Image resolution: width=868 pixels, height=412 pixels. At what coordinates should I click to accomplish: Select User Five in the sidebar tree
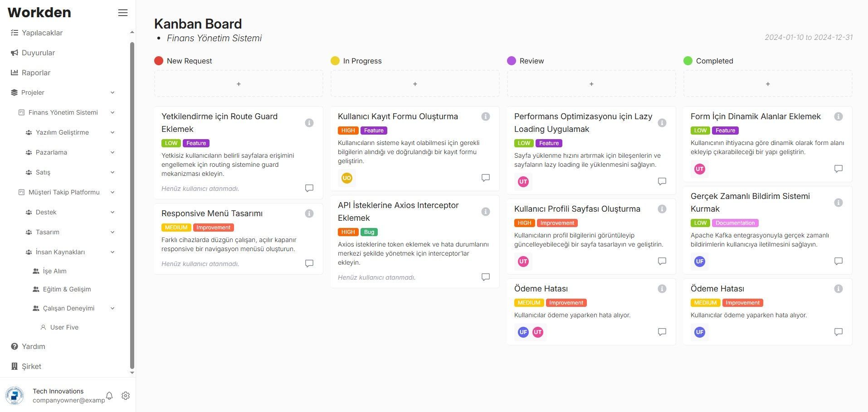[64, 327]
